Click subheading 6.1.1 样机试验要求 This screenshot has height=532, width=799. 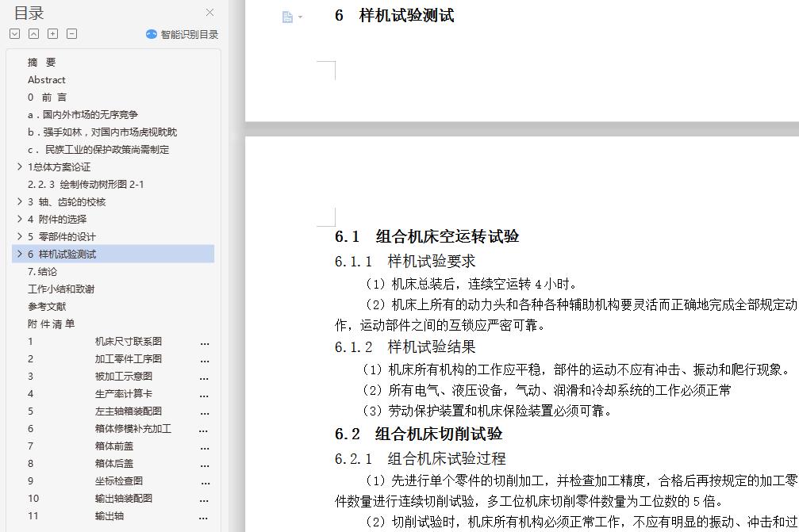coord(405,261)
